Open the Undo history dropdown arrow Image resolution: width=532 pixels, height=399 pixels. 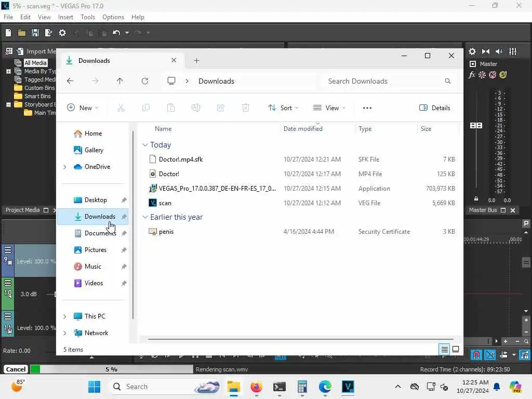pos(127,33)
